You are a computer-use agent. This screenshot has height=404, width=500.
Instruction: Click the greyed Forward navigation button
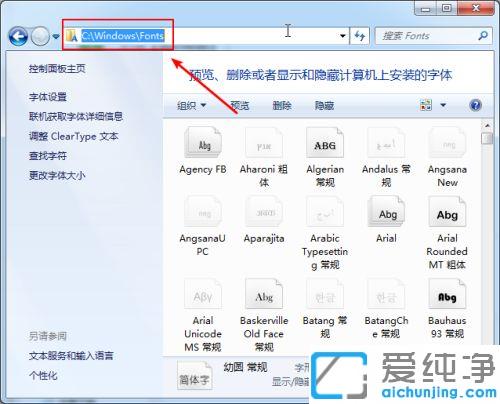click(40, 36)
